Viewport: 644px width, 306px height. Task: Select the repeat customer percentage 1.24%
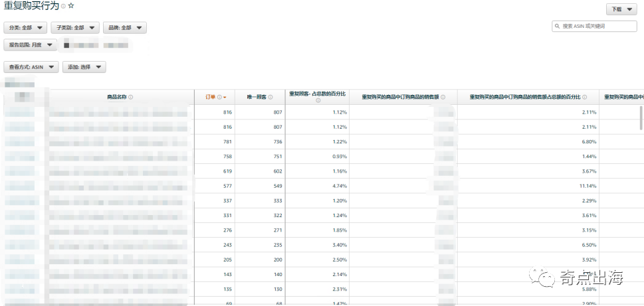click(x=340, y=215)
